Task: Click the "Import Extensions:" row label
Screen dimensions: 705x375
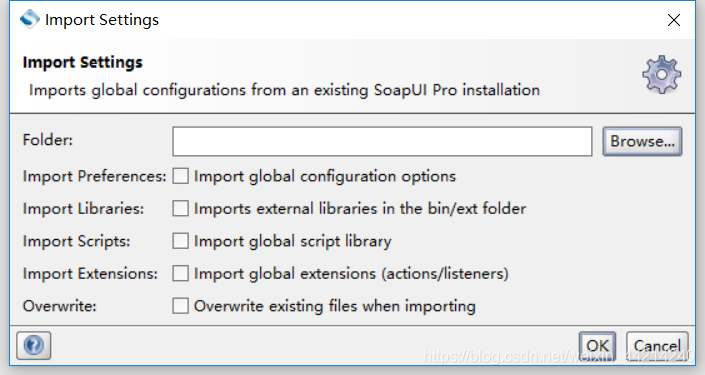Action: click(x=90, y=274)
